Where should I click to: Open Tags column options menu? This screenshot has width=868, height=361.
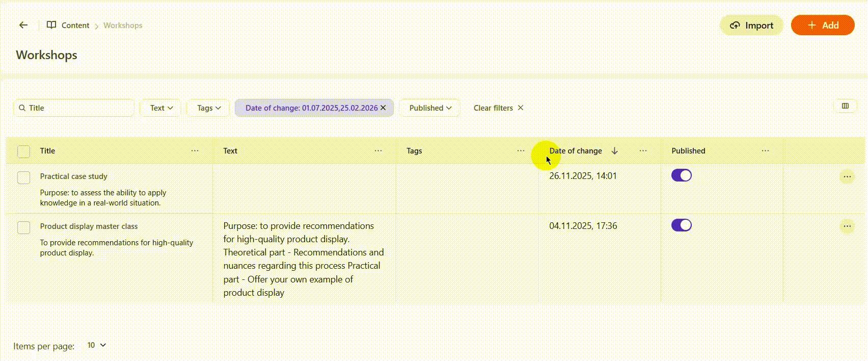521,151
